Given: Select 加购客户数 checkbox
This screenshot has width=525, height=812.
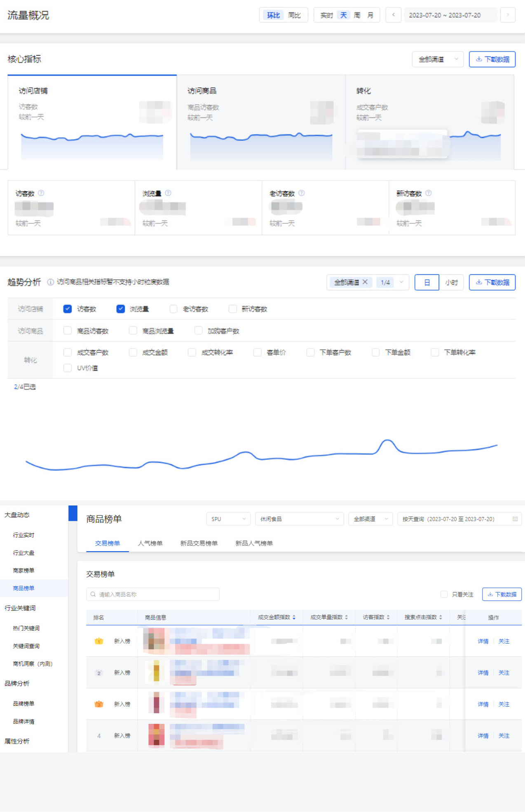Looking at the screenshot, I should tap(199, 331).
